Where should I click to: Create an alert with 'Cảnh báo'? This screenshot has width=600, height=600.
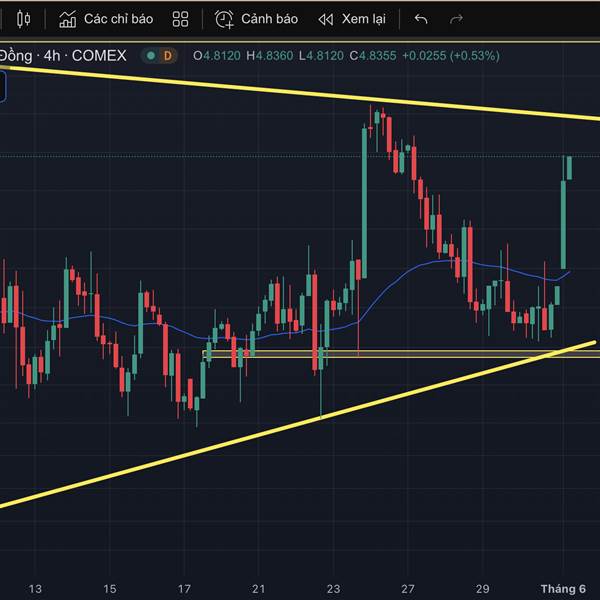tap(256, 19)
